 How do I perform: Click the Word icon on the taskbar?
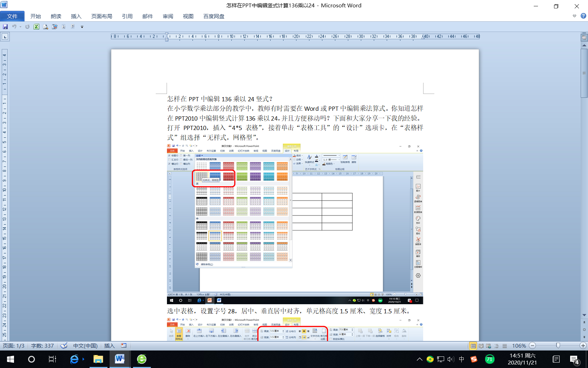point(120,359)
